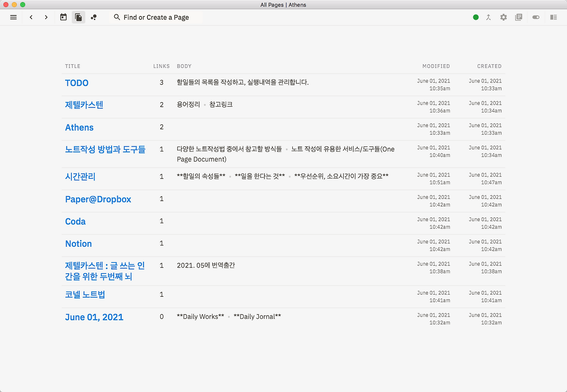
Task: Open the Paper@Dropbox page
Action: (x=98, y=199)
